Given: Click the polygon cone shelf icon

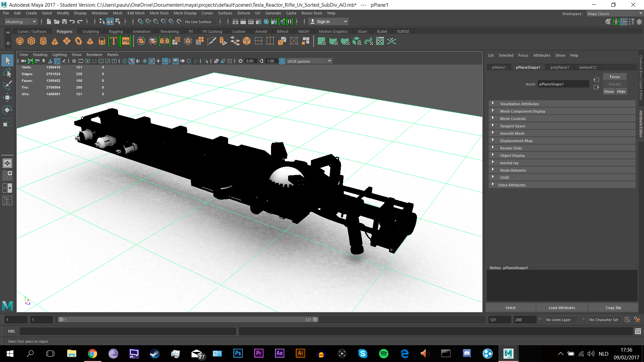Looking at the screenshot, I should (x=55, y=41).
